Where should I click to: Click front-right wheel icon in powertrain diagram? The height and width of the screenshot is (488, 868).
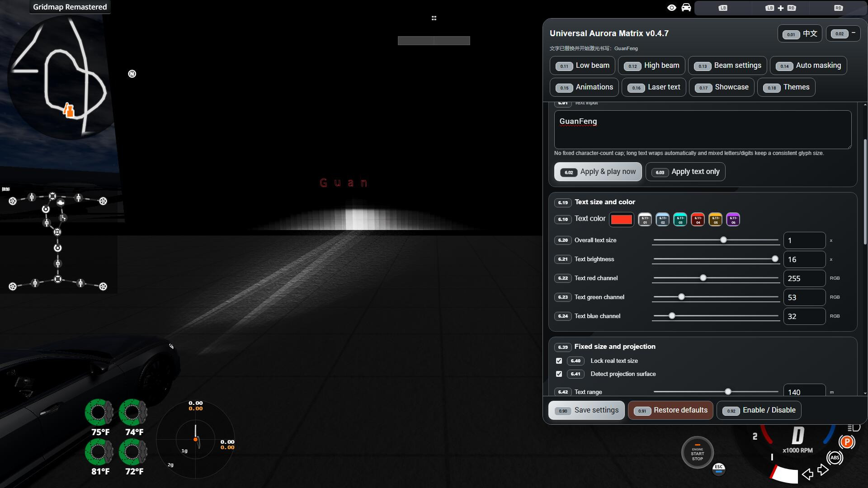click(103, 201)
